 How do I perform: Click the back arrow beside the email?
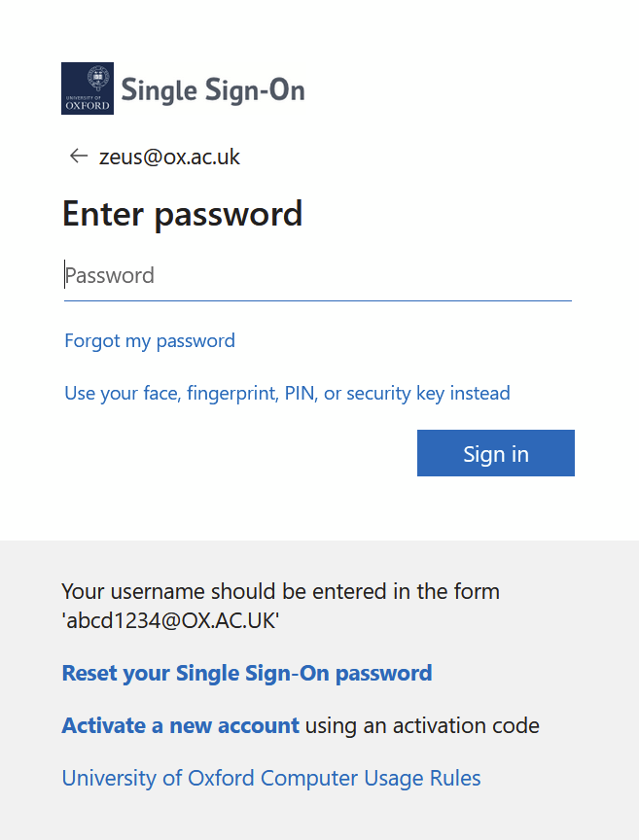click(x=79, y=157)
